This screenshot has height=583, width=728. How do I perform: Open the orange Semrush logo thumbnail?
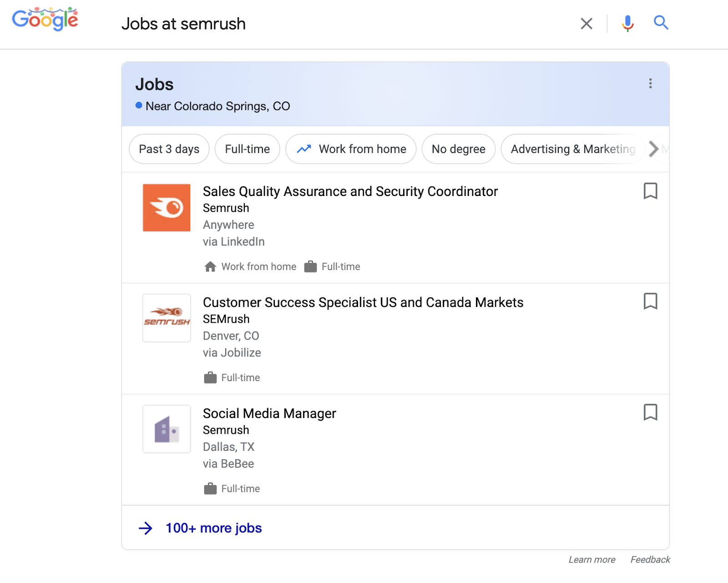(x=167, y=208)
